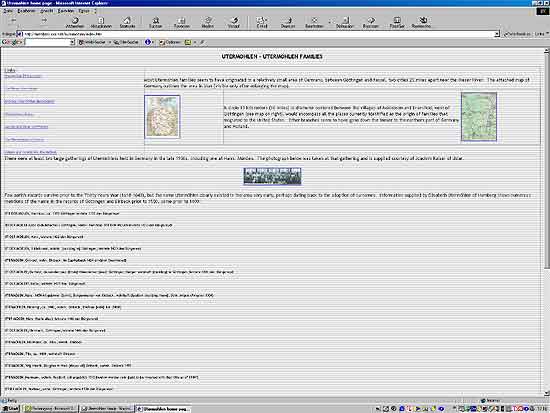Open the first link under Links heading
This screenshot has width=550, height=413.
(23, 76)
